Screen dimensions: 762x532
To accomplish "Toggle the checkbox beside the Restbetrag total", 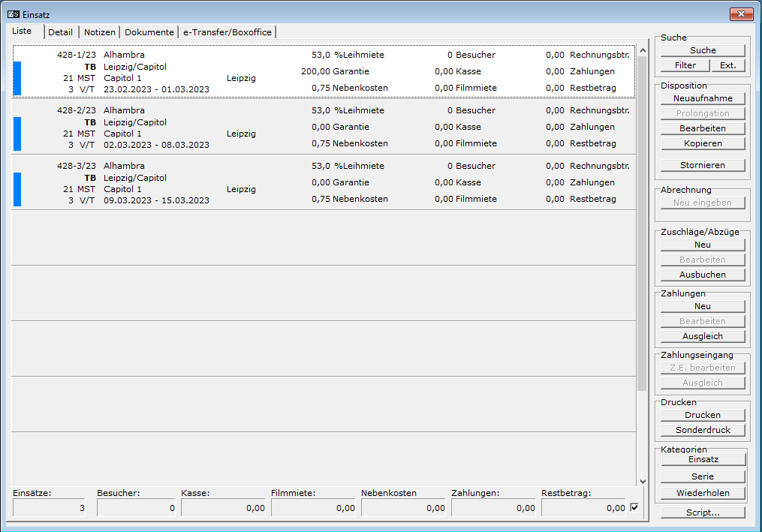I will (x=634, y=508).
